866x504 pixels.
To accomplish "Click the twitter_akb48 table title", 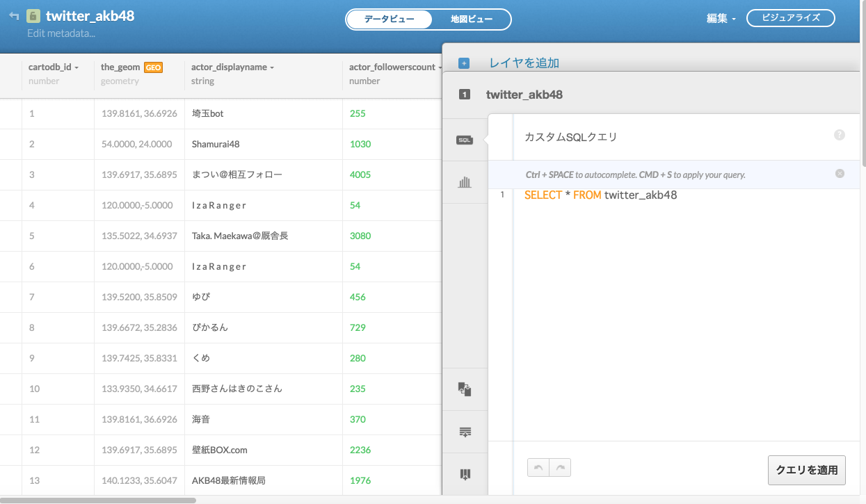I will pyautogui.click(x=90, y=15).
